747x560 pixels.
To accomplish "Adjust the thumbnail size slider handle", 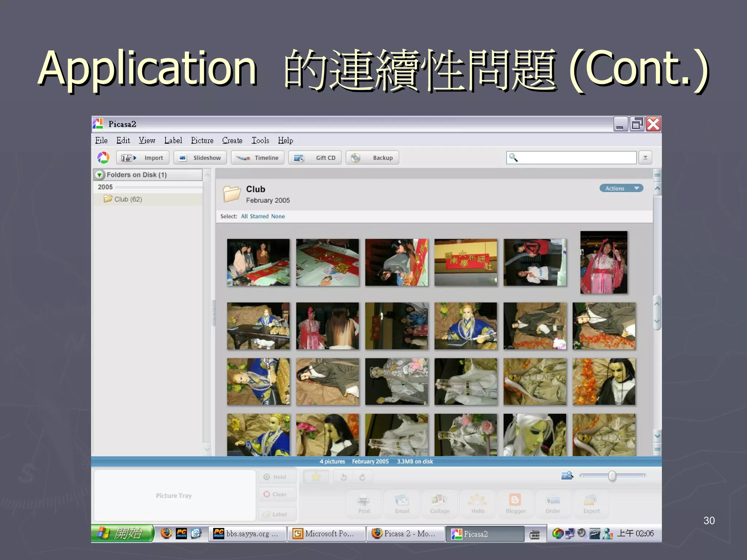I will [612, 476].
